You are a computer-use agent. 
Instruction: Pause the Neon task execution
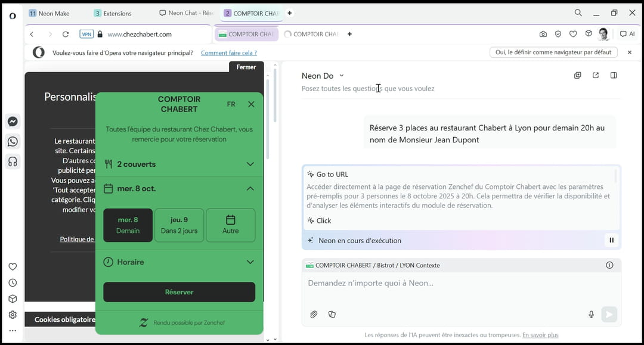point(611,240)
